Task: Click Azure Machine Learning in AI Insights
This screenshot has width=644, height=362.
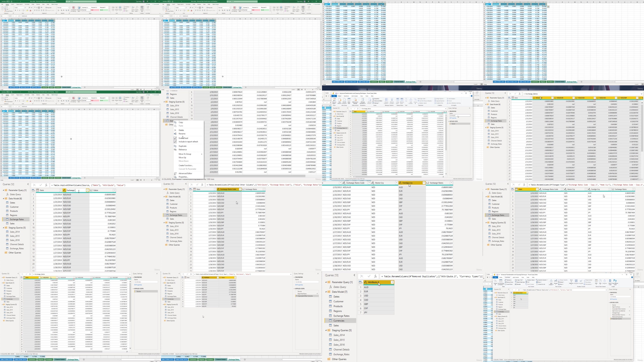Action: (x=453, y=103)
